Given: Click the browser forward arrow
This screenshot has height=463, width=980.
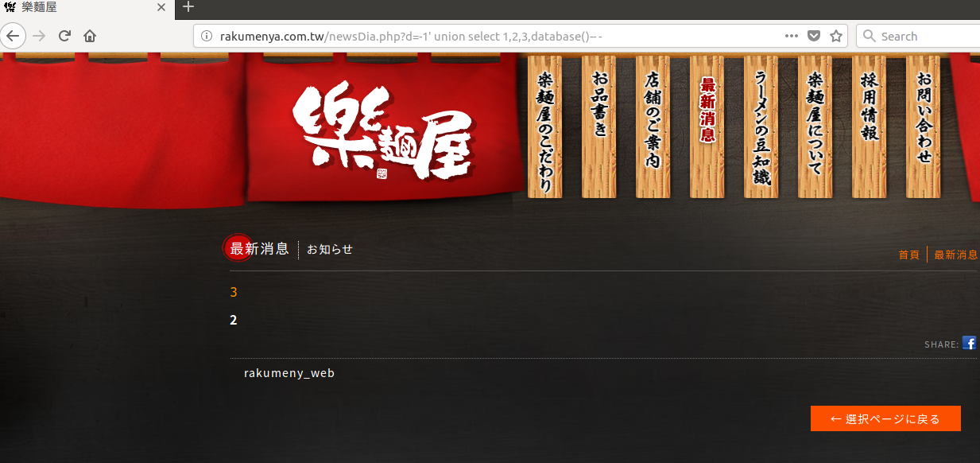Looking at the screenshot, I should [40, 36].
